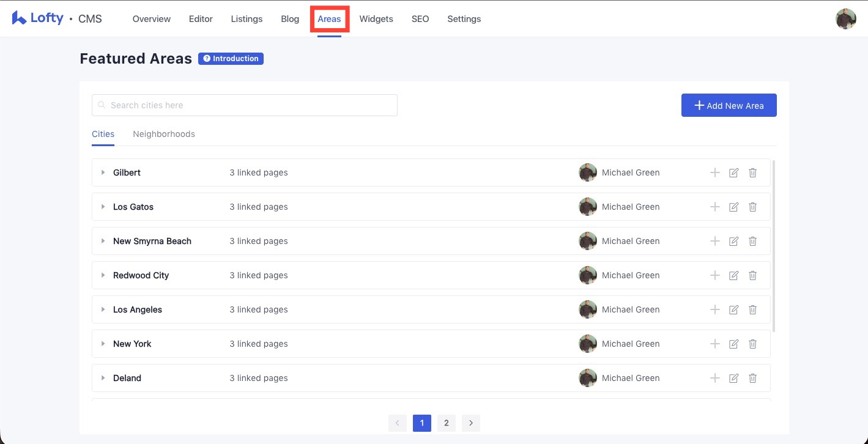The width and height of the screenshot is (868, 444).
Task: Click the Search cities input field
Action: (245, 105)
